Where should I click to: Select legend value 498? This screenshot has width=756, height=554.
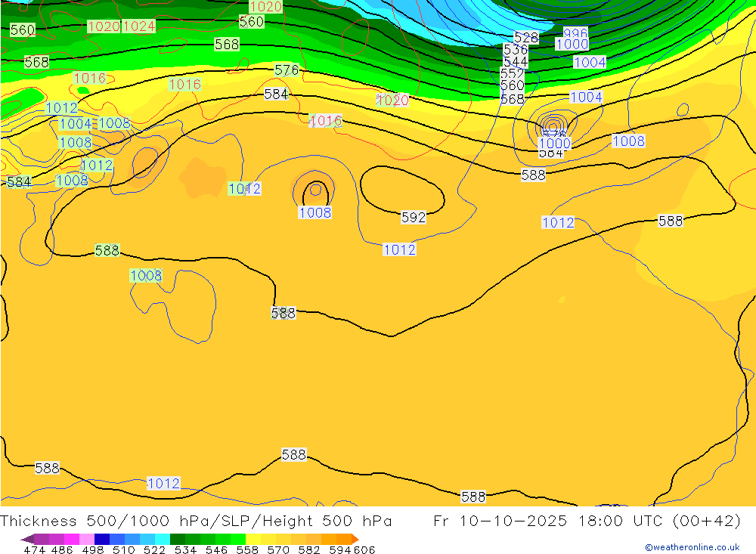92,549
